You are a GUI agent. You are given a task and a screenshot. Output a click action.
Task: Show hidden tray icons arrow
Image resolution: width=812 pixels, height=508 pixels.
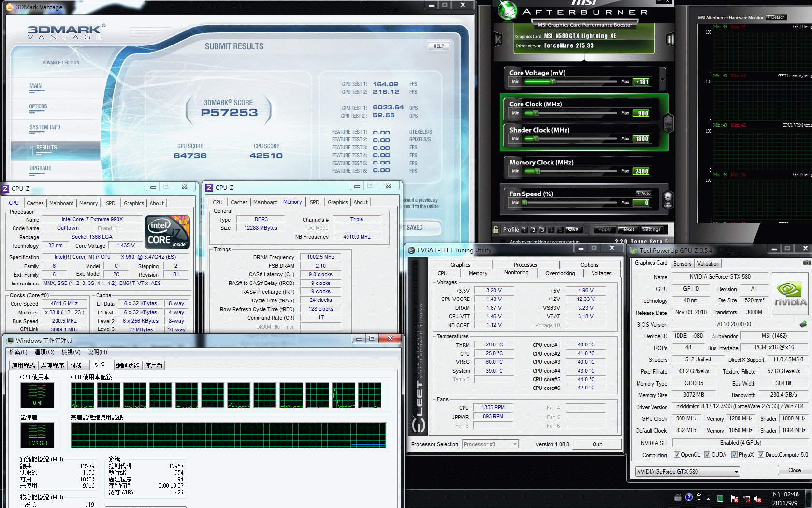pos(709,498)
